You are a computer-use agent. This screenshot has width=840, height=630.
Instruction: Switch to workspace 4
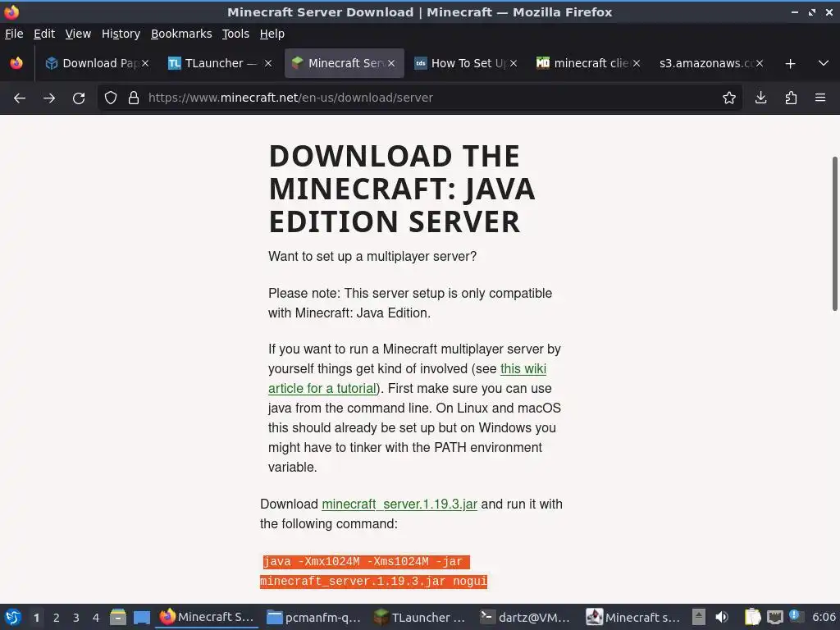[x=96, y=618]
